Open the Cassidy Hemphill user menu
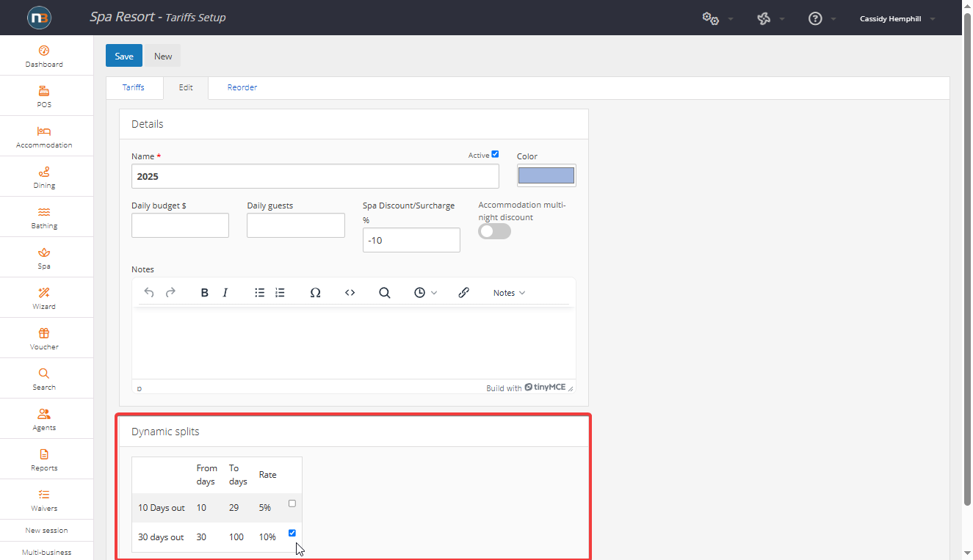 coord(897,19)
